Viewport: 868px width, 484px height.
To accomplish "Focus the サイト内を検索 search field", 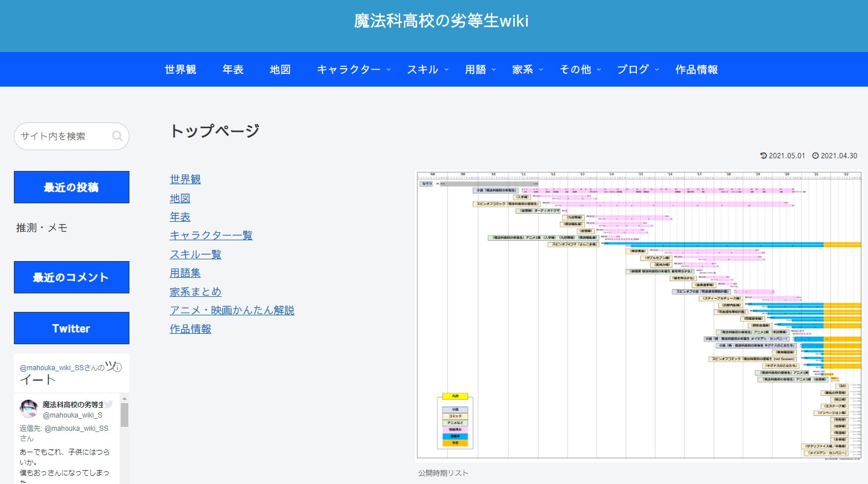I will (x=72, y=136).
